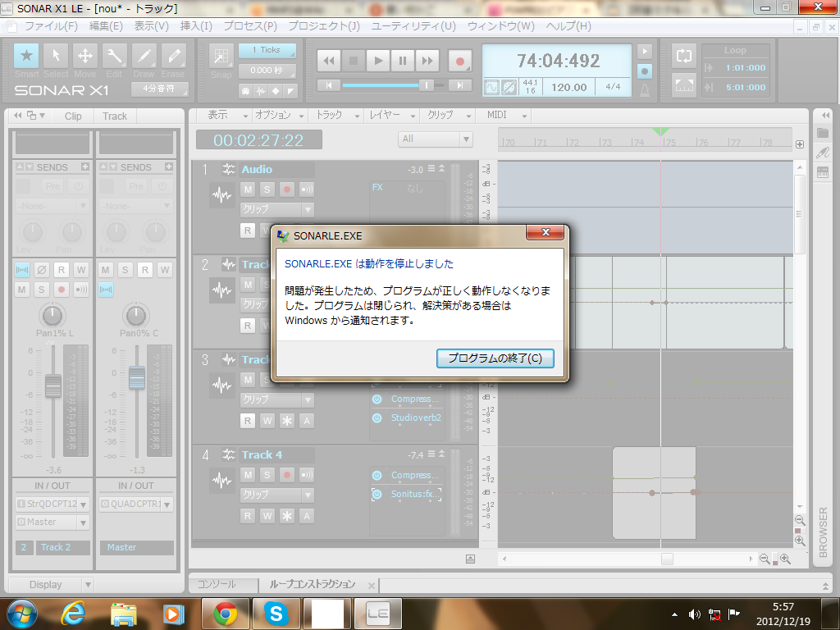Toggle the Snap grid button
The width and height of the screenshot is (840, 630).
221,57
